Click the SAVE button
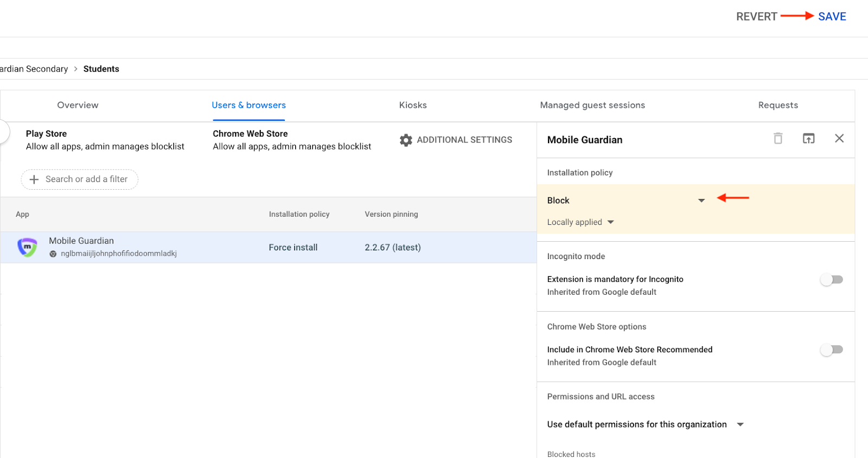 (832, 16)
